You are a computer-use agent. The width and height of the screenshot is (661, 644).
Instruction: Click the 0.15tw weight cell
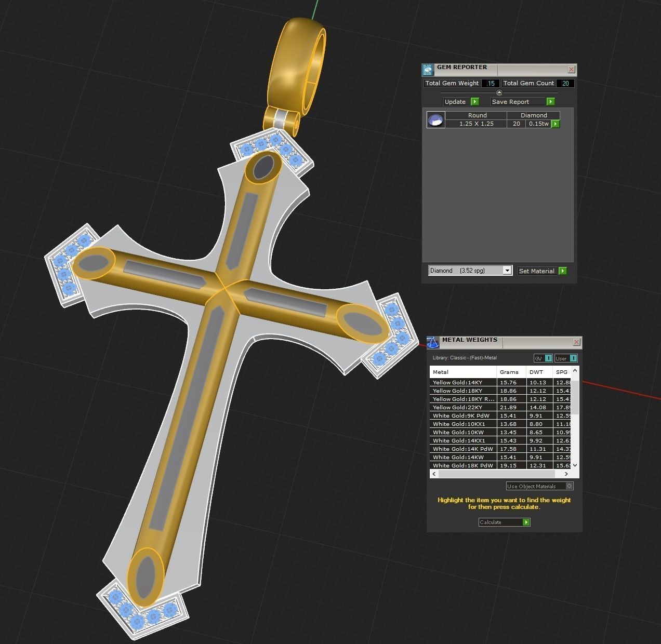[538, 124]
